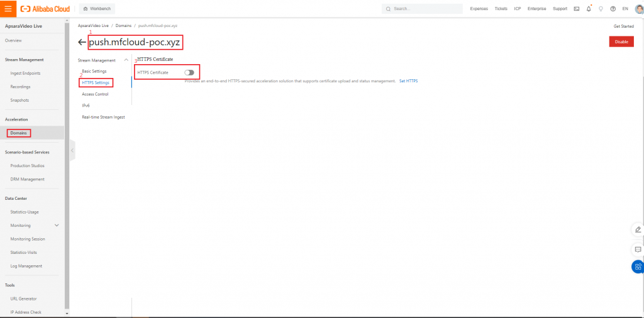
Task: Go to ApsaraVideo Live Overview
Action: [x=14, y=41]
